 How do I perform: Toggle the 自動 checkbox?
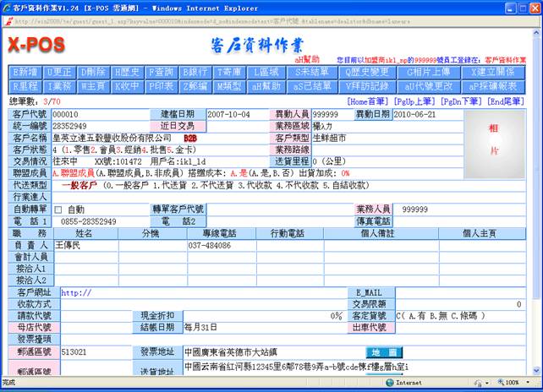pos(58,210)
